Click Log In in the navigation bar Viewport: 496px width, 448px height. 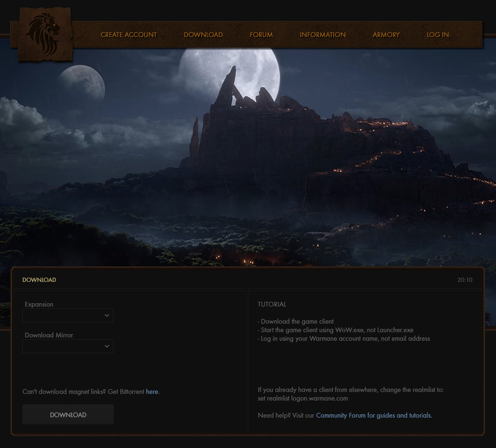pyautogui.click(x=438, y=35)
